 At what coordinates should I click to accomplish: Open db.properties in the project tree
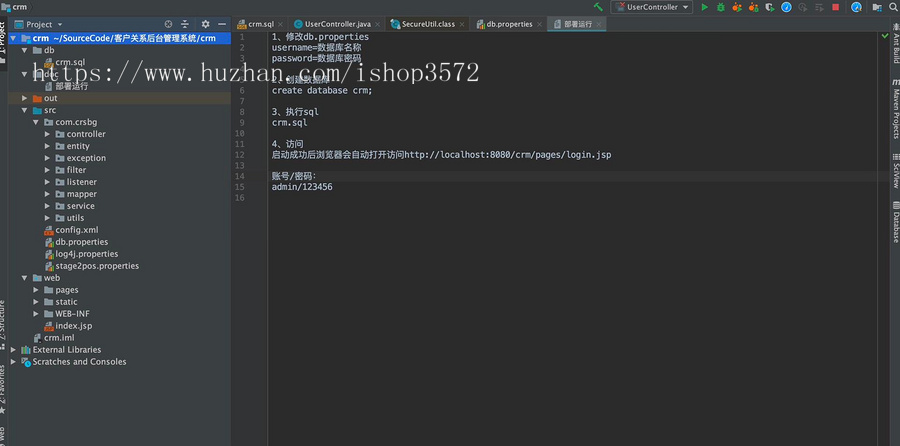(81, 242)
